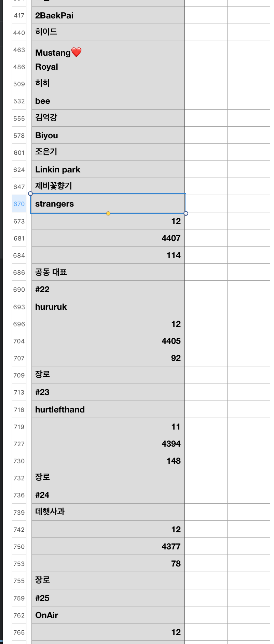Viewport: 274px width, 644px height.
Task: Select the Royal cell
Action: pyautogui.click(x=108, y=67)
